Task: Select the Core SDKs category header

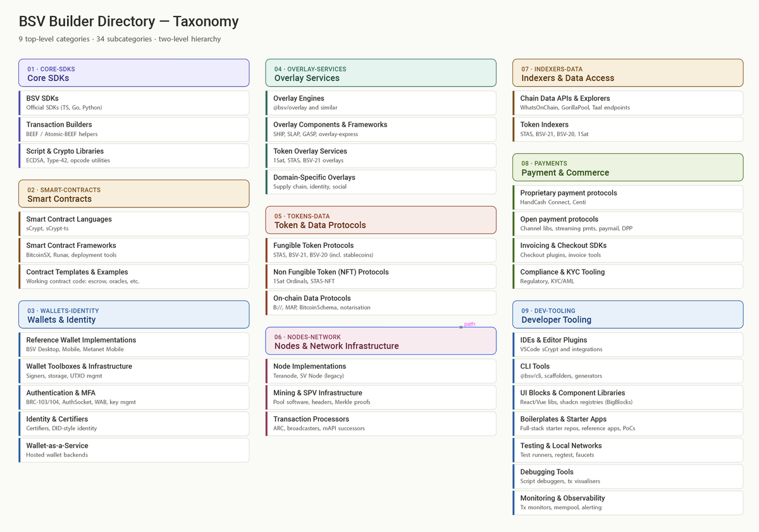Action: [x=134, y=73]
